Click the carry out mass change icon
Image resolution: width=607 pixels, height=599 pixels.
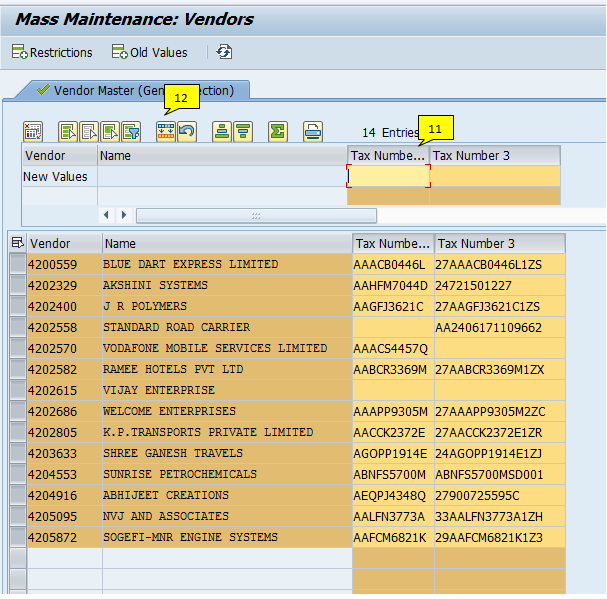coord(165,131)
